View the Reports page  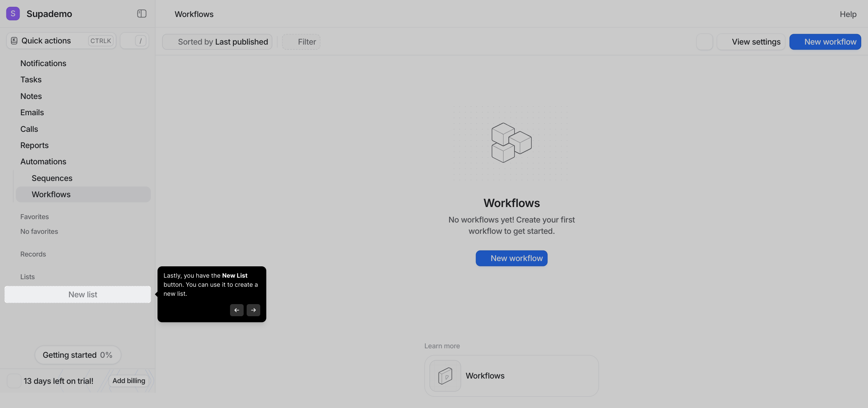tap(34, 145)
